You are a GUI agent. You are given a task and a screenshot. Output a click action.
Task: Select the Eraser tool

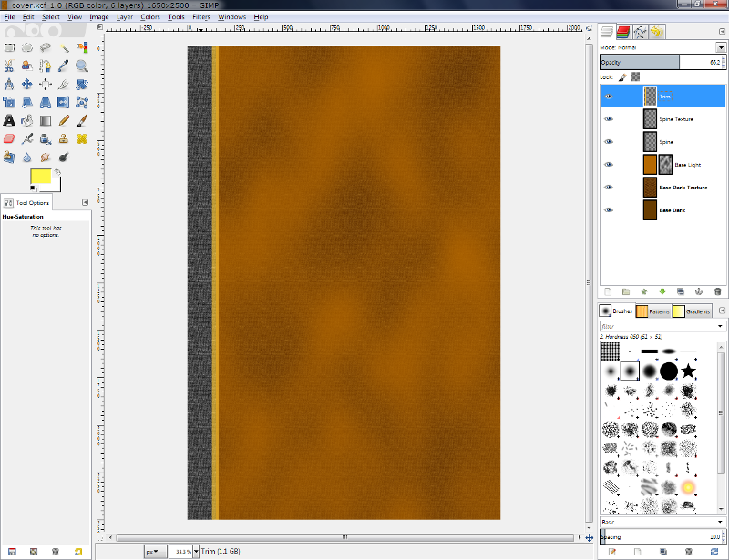coord(9,139)
